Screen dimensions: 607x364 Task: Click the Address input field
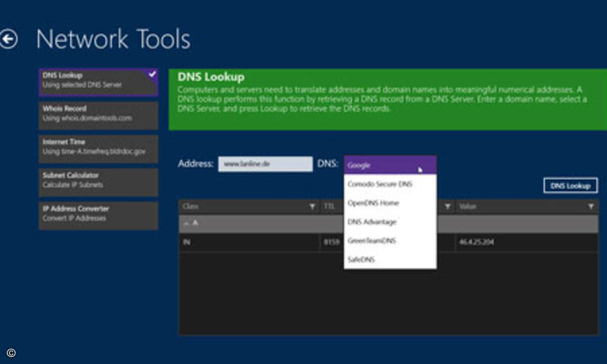(x=265, y=164)
